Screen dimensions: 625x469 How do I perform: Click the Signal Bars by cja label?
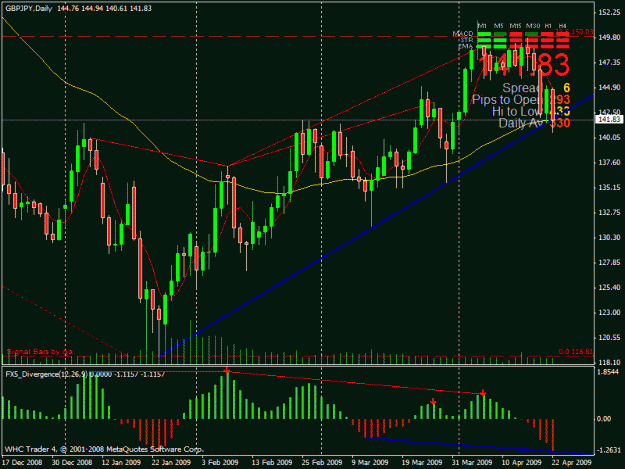[40, 352]
